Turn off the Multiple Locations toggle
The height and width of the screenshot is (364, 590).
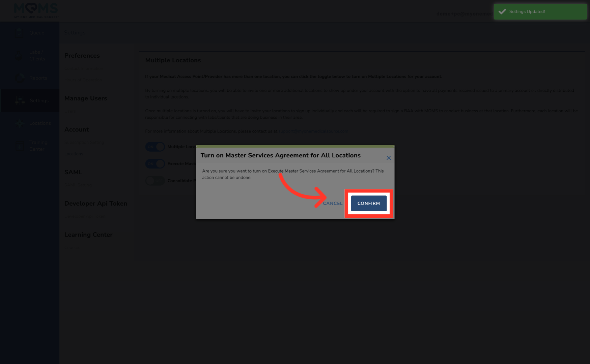coord(155,147)
